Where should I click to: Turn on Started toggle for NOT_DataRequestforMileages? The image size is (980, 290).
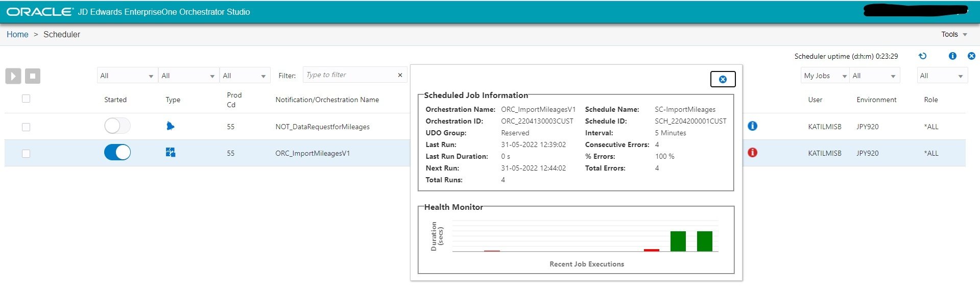click(117, 126)
